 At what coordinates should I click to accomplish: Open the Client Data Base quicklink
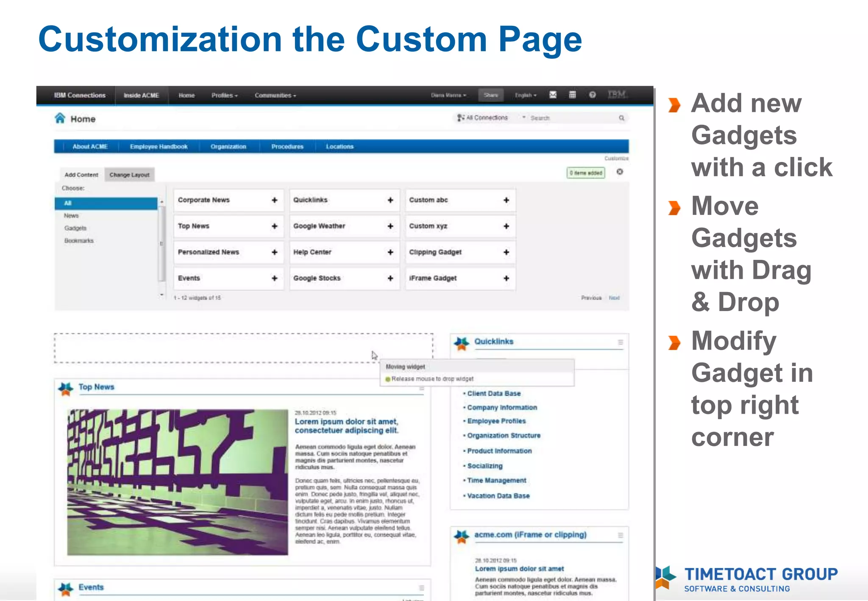(x=494, y=394)
